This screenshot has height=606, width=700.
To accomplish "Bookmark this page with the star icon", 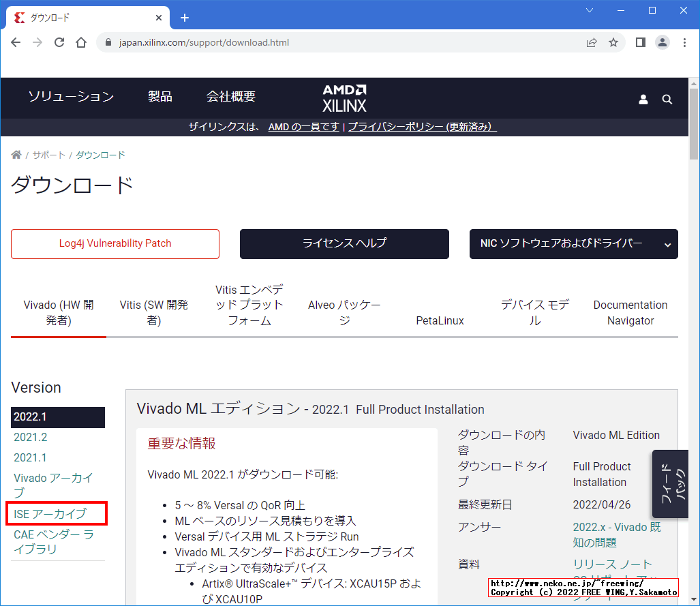I will click(613, 42).
